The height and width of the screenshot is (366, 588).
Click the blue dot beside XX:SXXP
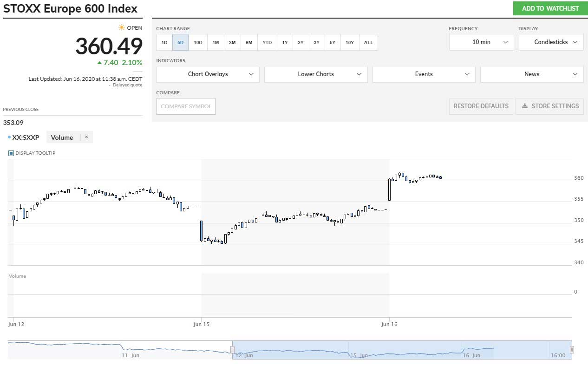[x=9, y=137]
